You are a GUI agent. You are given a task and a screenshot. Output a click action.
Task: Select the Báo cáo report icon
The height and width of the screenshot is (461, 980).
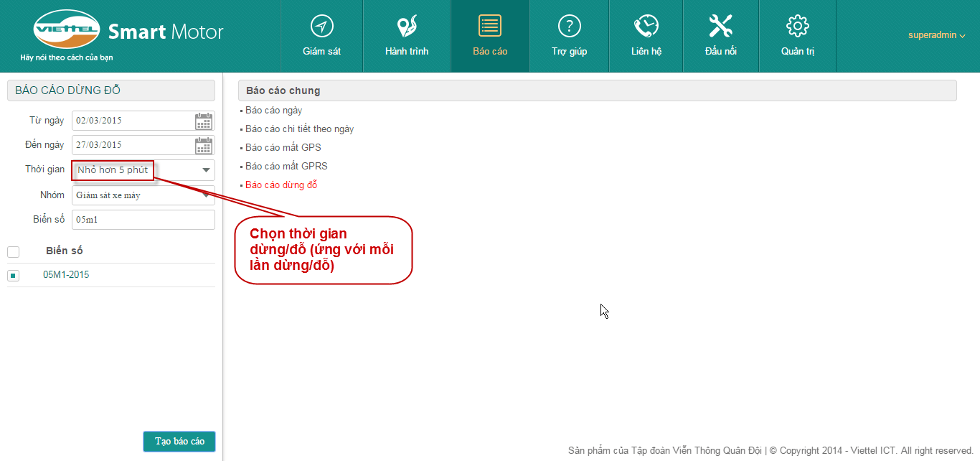point(490,27)
